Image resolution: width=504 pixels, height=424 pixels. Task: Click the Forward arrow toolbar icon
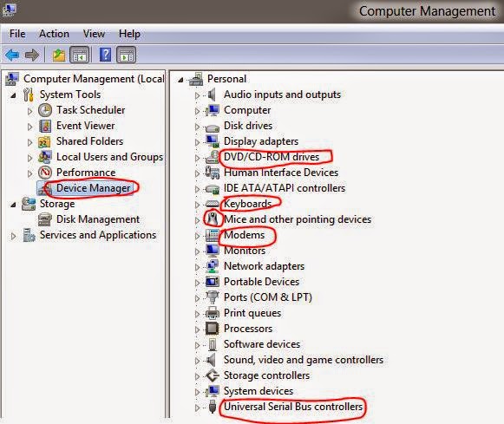coord(32,55)
